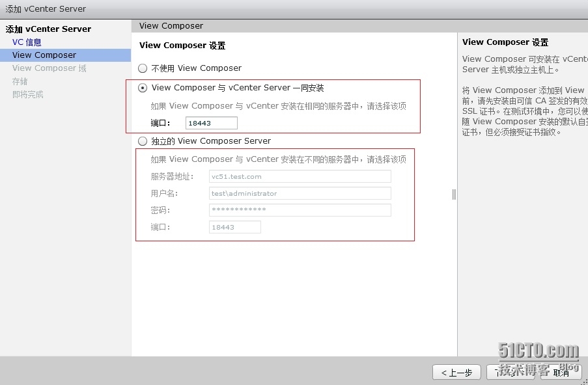This screenshot has width=588, height=385.
Task: Select the "即将完成" step in sidebar
Action: click(28, 94)
